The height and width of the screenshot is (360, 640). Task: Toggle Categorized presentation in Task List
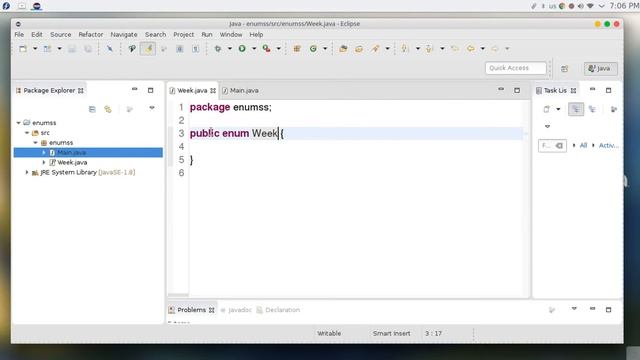click(x=576, y=109)
